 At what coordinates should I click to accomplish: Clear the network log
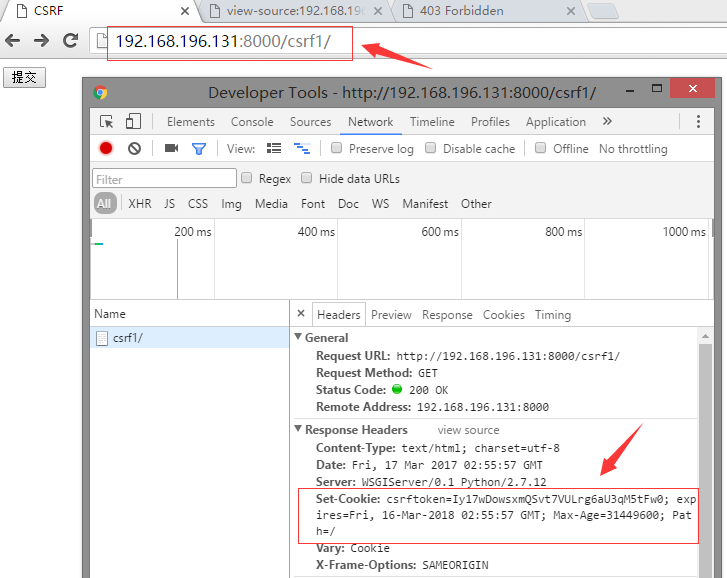coord(134,148)
